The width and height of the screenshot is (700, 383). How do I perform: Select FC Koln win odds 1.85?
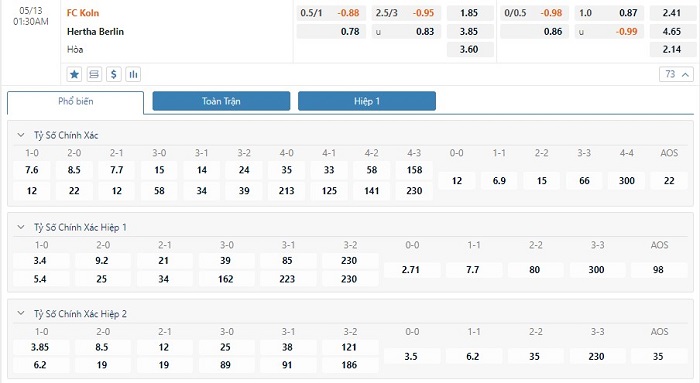470,13
